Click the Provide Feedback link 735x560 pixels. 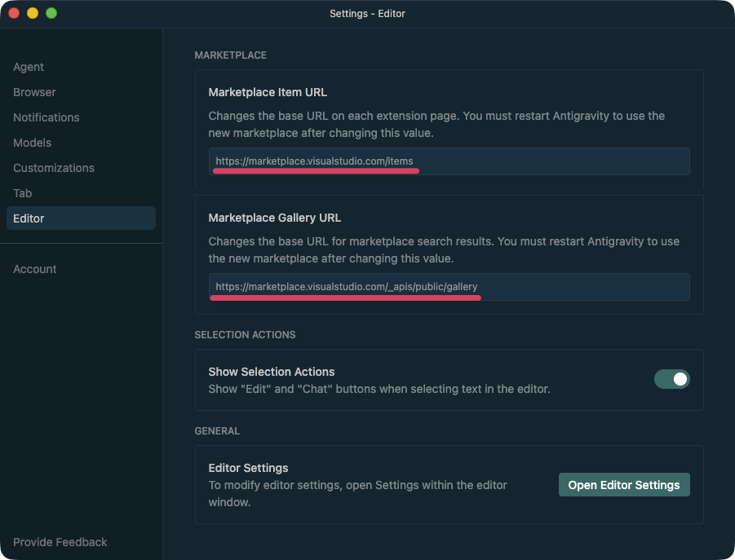click(x=60, y=542)
